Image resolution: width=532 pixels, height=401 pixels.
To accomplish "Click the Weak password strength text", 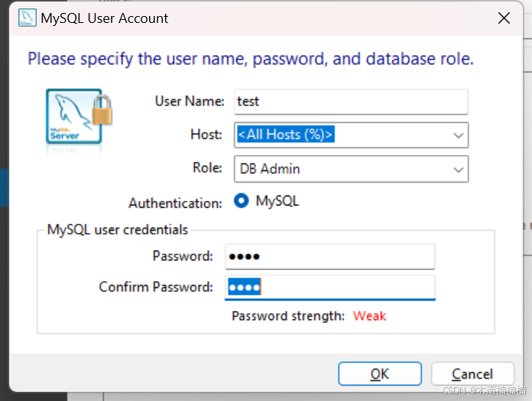I will pyautogui.click(x=369, y=316).
